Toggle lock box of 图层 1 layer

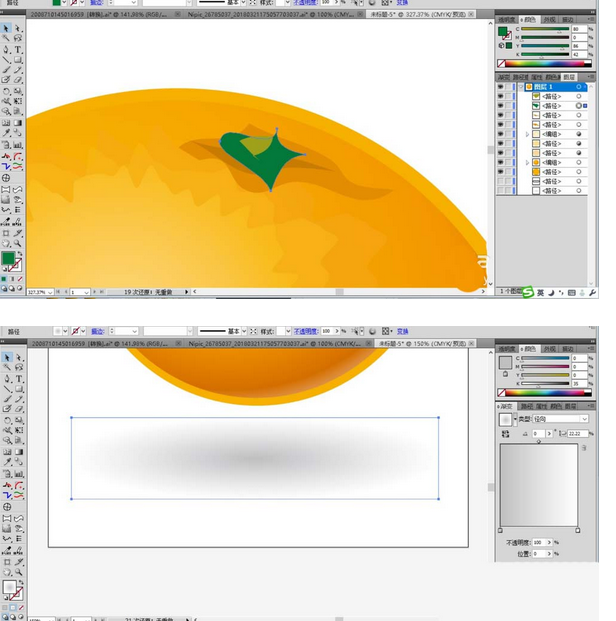point(508,87)
